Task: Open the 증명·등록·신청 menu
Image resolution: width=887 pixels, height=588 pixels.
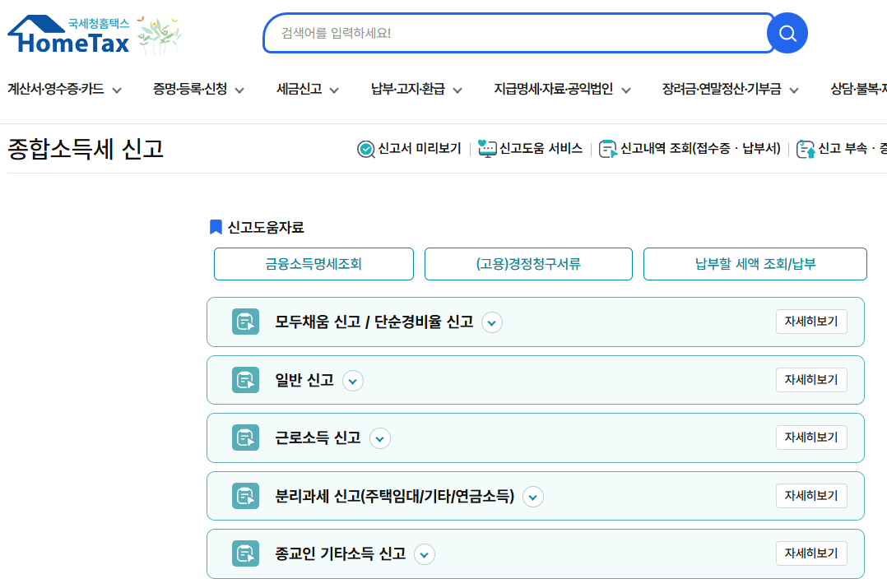Action: coord(188,90)
